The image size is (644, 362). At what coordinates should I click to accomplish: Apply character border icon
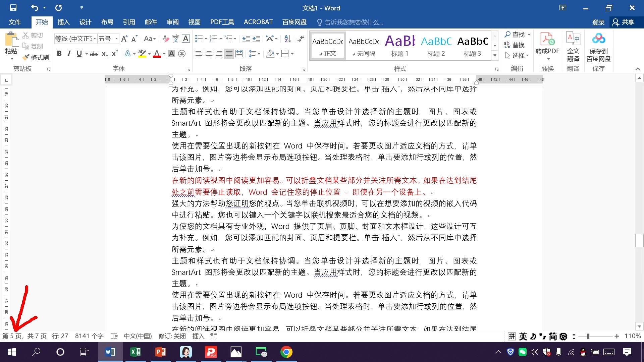coord(186,39)
